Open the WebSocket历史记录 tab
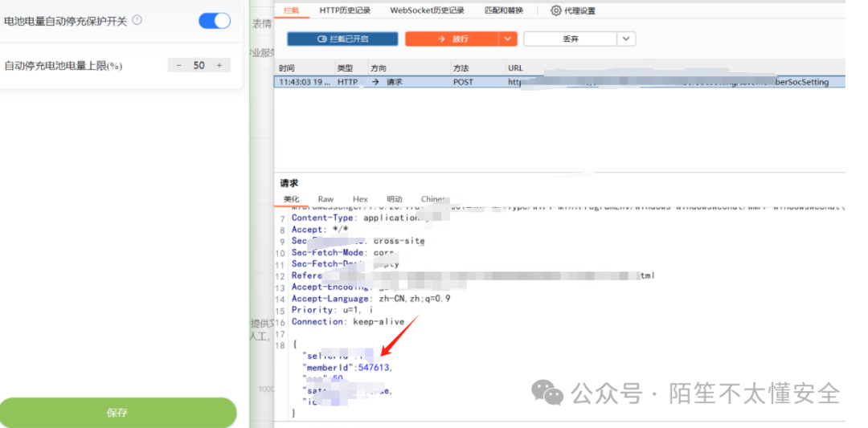This screenshot has width=868, height=428. point(427,10)
